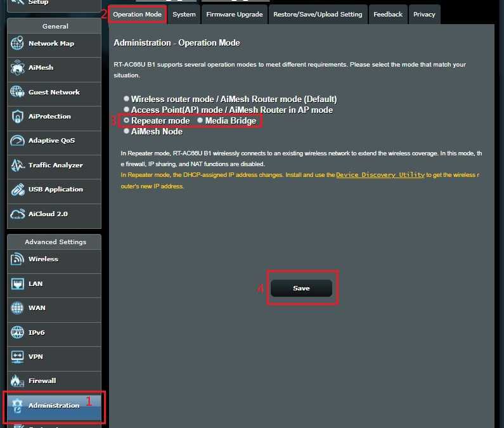The width and height of the screenshot is (504, 428).
Task: Click the Administration gear icon
Action: 17,406
